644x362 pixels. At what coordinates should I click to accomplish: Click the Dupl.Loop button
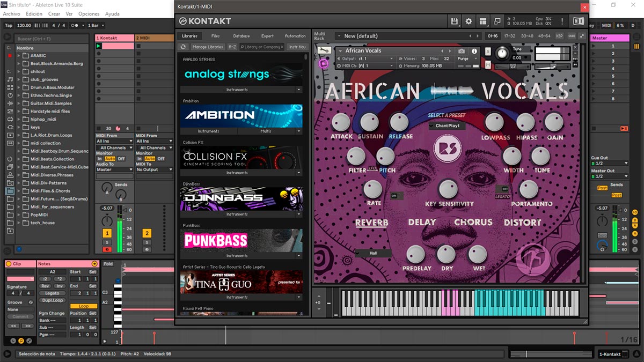point(52,300)
